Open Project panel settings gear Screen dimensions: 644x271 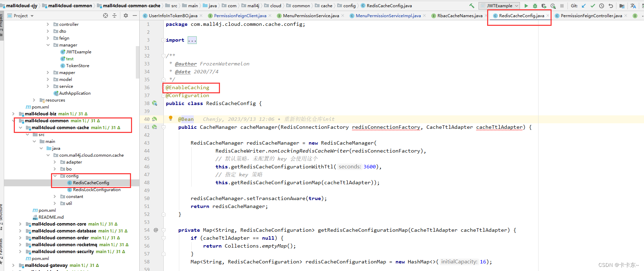coord(126,15)
